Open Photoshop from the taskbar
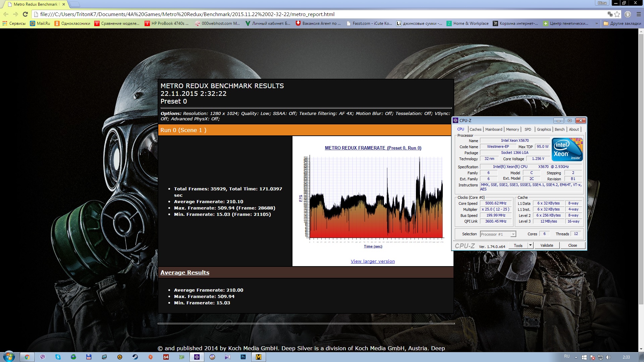The image size is (644, 362). click(x=243, y=357)
